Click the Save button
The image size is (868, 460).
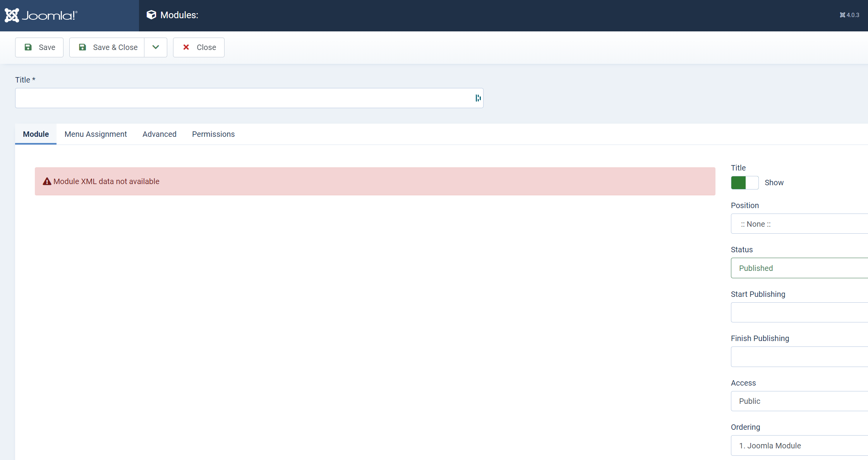pyautogui.click(x=39, y=47)
